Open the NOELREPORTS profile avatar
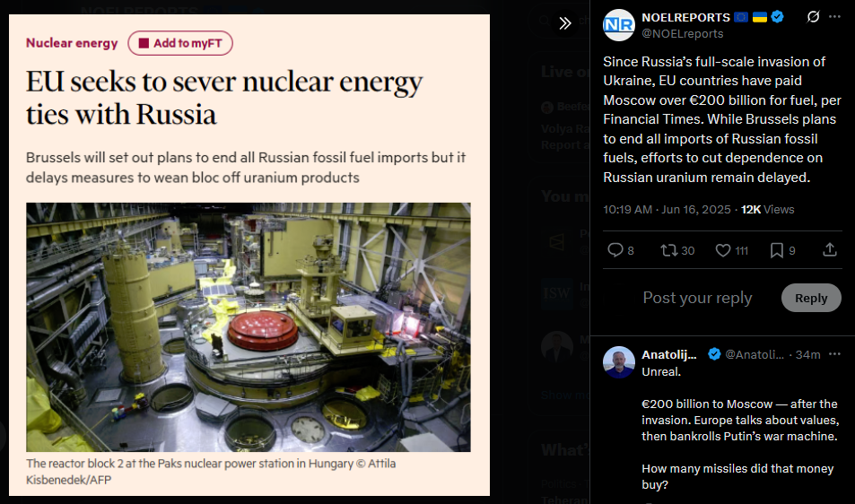 (x=619, y=25)
